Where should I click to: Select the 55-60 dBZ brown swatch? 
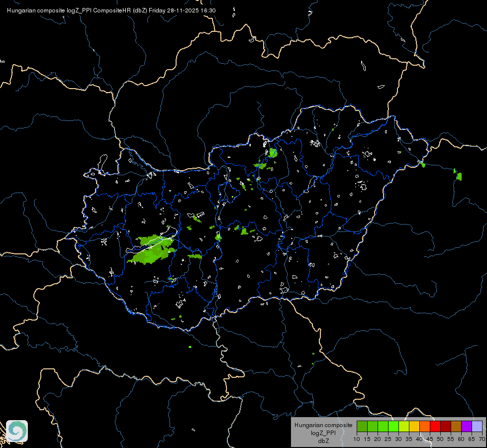[x=456, y=426]
